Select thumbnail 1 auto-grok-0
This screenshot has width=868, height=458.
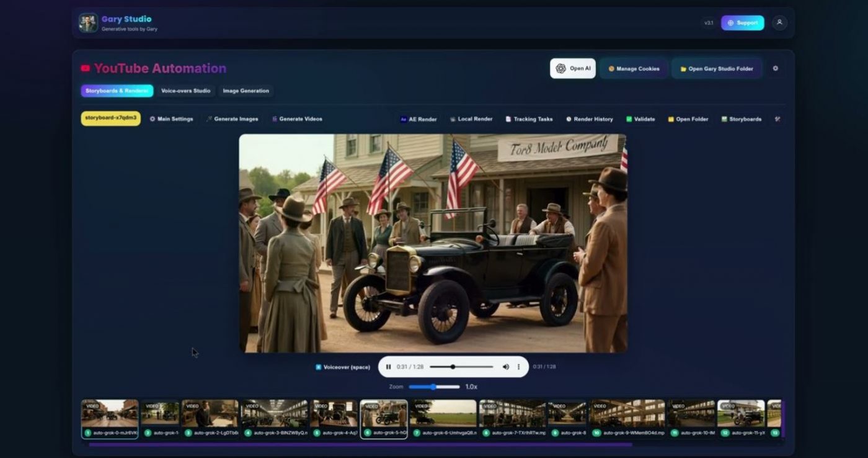pos(110,419)
